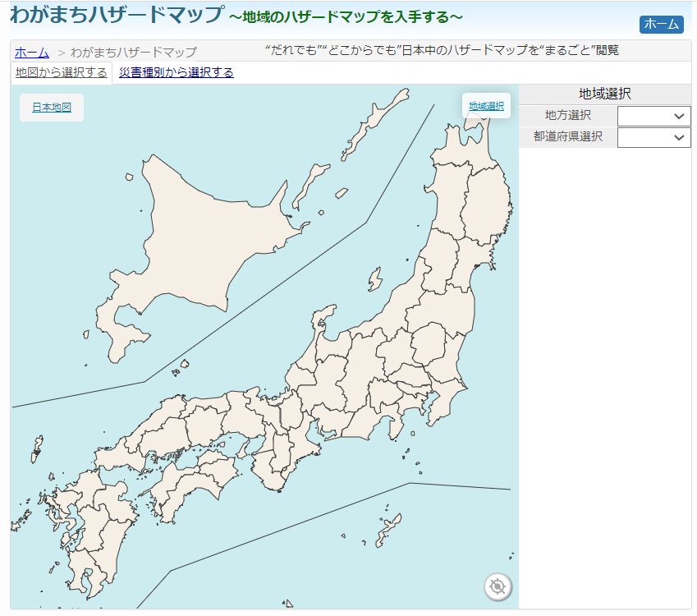
Task: Select Sado island on the map
Action: coord(375,279)
